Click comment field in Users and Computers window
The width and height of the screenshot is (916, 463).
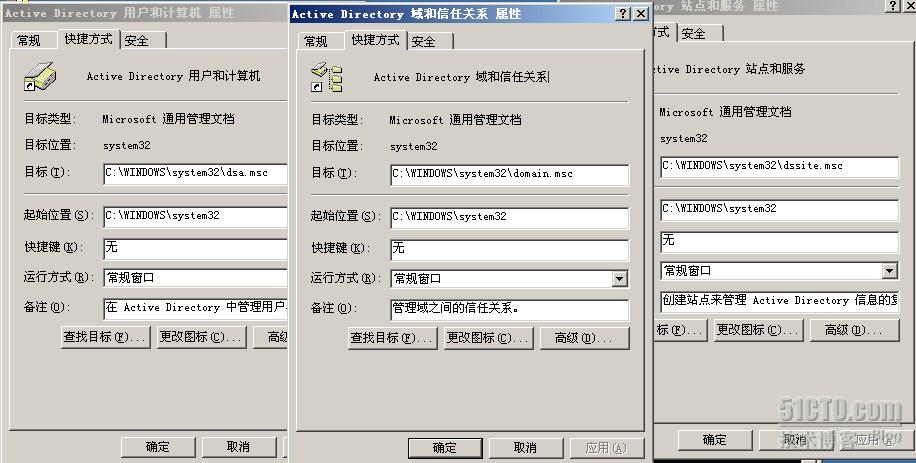tap(196, 308)
